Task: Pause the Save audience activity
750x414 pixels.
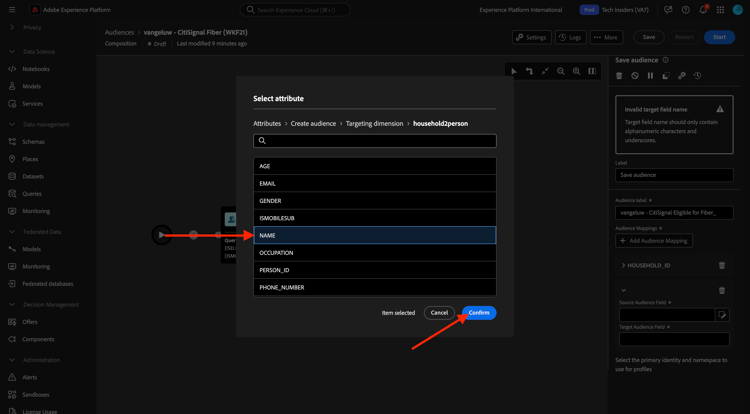Action: [650, 76]
